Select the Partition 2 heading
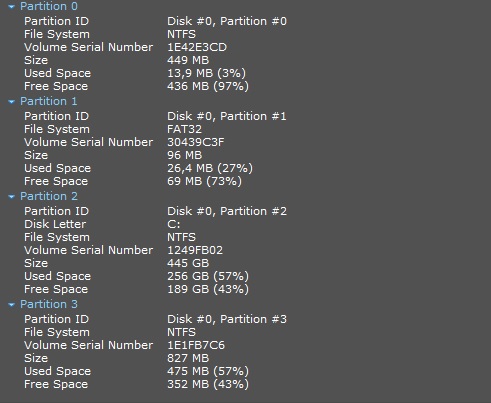491x403 pixels. pyautogui.click(x=49, y=196)
